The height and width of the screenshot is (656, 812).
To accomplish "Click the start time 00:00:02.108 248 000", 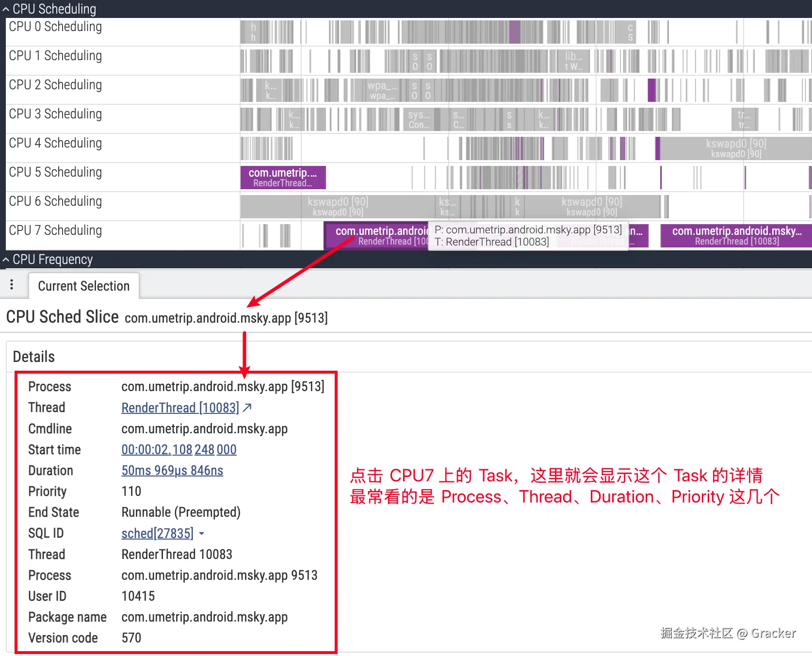I will (x=179, y=450).
